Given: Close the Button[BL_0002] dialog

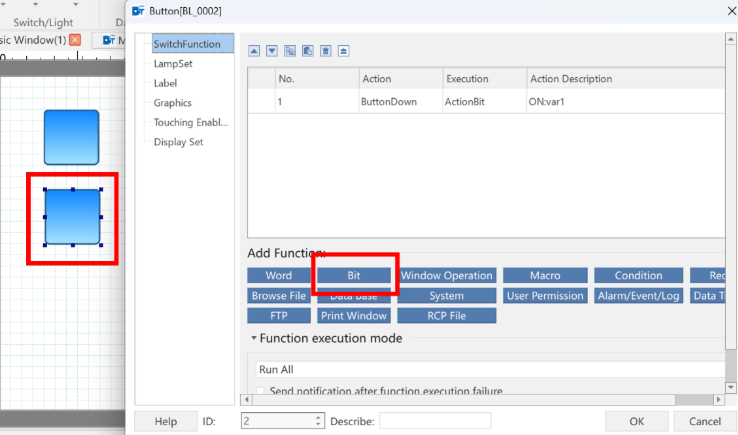Looking at the screenshot, I should [x=731, y=11].
